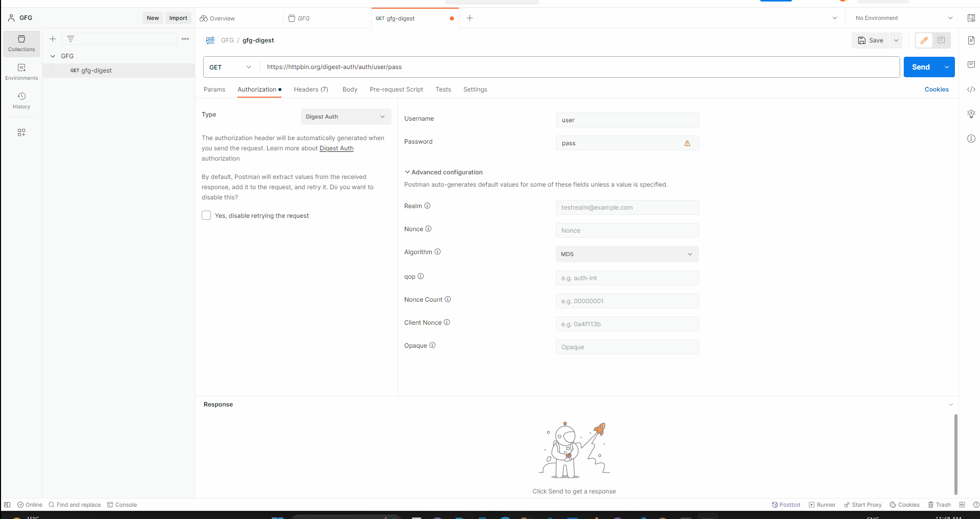Open the Code snippet icon in right sidebar
The height and width of the screenshot is (519, 980).
coord(971,89)
